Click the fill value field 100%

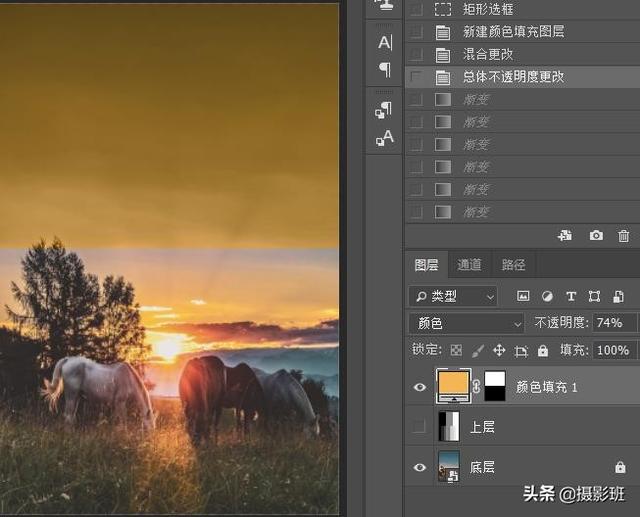pyautogui.click(x=614, y=350)
